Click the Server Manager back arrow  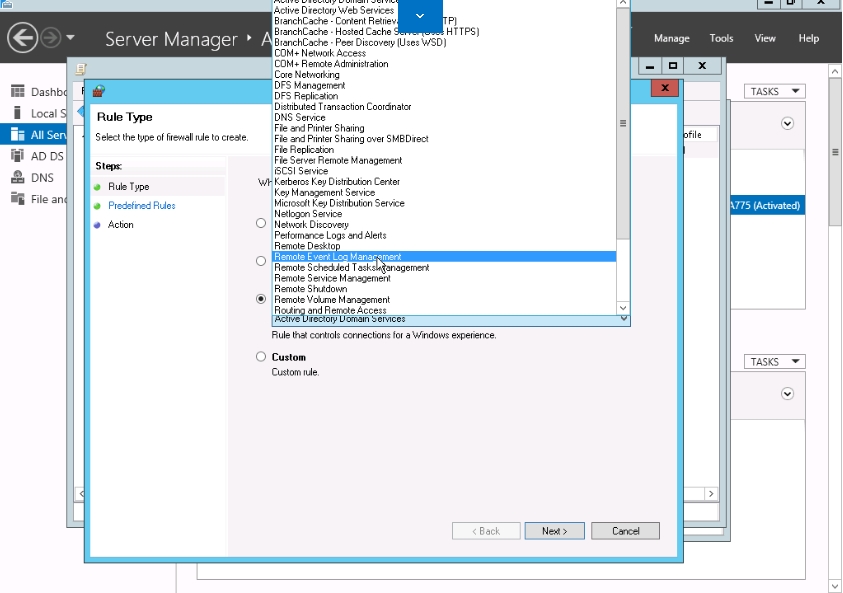pos(22,38)
